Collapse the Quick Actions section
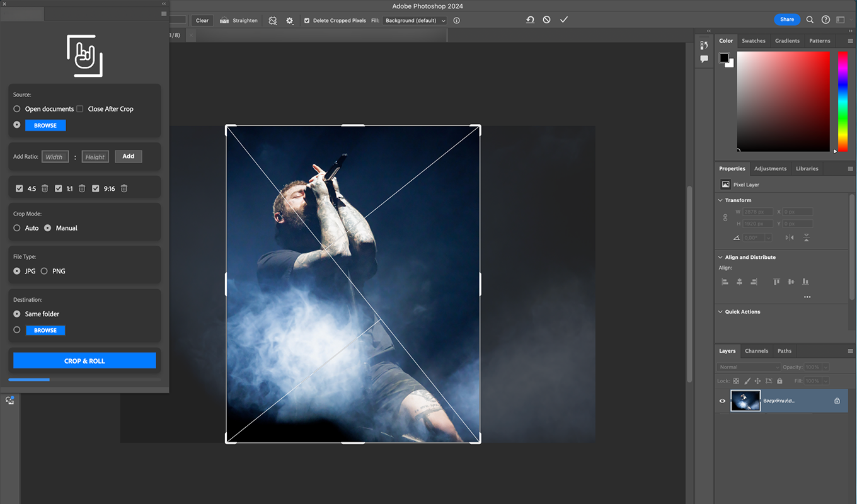The width and height of the screenshot is (857, 504). 720,311
